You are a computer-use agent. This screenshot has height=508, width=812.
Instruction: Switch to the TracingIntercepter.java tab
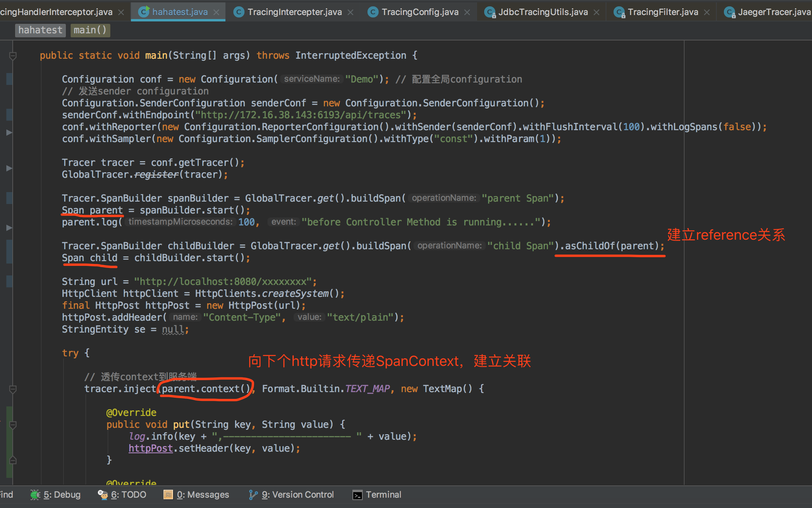[294, 12]
